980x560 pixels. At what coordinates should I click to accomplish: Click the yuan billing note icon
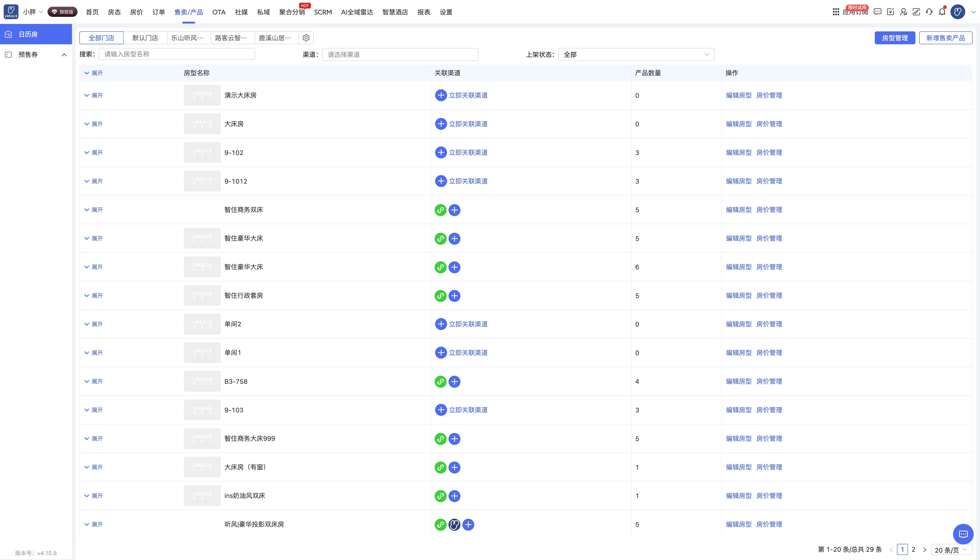pos(890,12)
